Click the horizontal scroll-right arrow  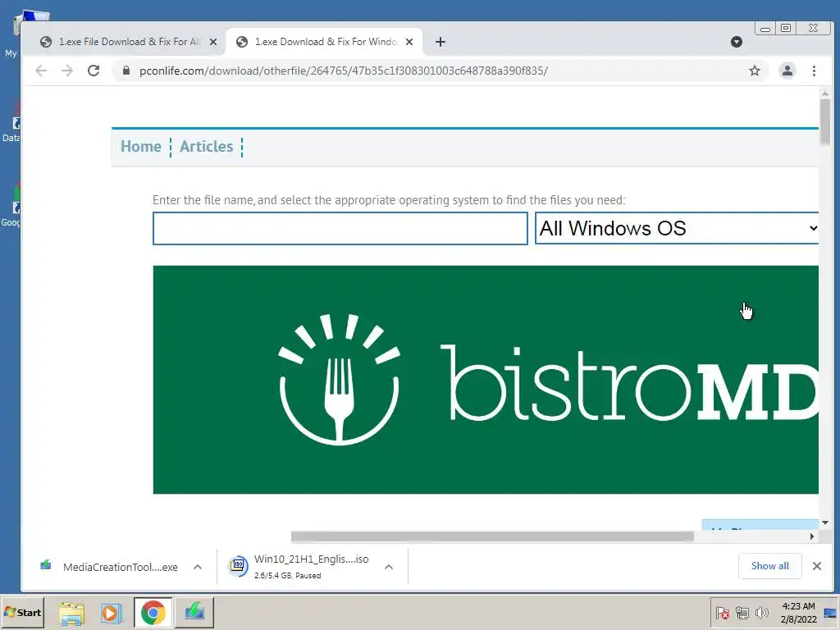click(x=812, y=536)
